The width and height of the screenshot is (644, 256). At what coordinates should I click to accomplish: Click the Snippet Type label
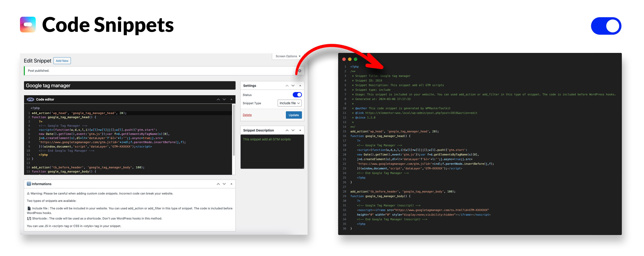click(252, 103)
